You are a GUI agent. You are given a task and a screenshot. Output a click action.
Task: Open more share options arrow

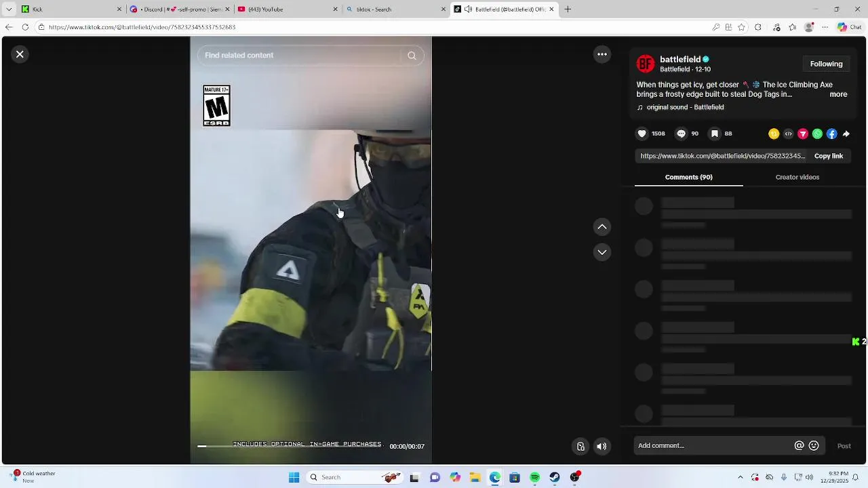(846, 134)
